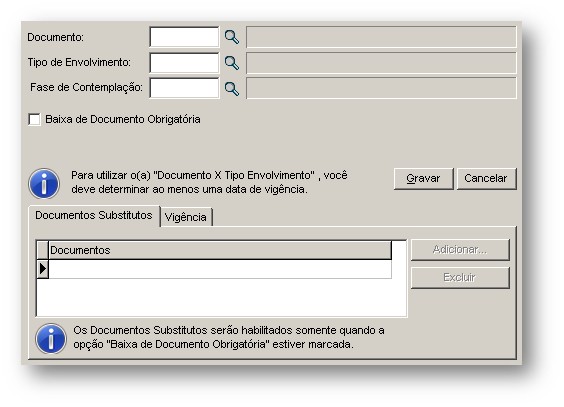Focus the Documento code input field

pyautogui.click(x=184, y=37)
